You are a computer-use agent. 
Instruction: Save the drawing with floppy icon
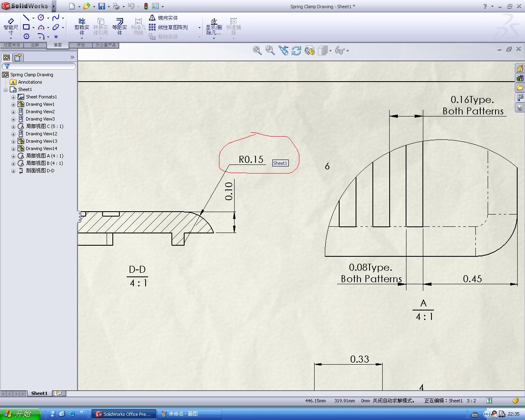(101, 6)
